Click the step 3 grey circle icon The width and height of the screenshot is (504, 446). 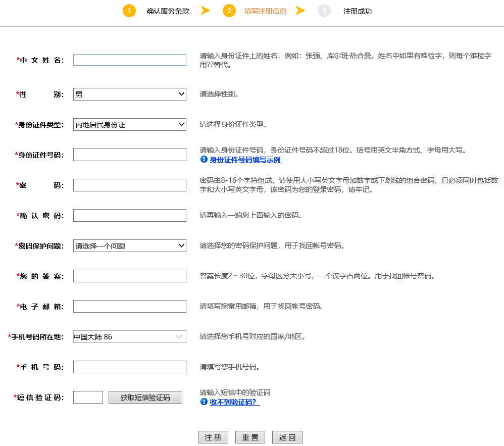324,11
